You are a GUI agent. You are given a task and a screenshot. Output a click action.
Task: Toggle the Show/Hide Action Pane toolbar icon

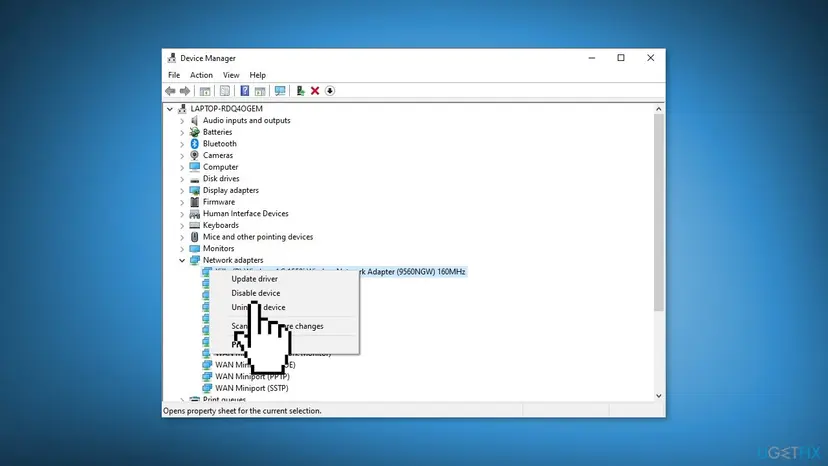260,91
